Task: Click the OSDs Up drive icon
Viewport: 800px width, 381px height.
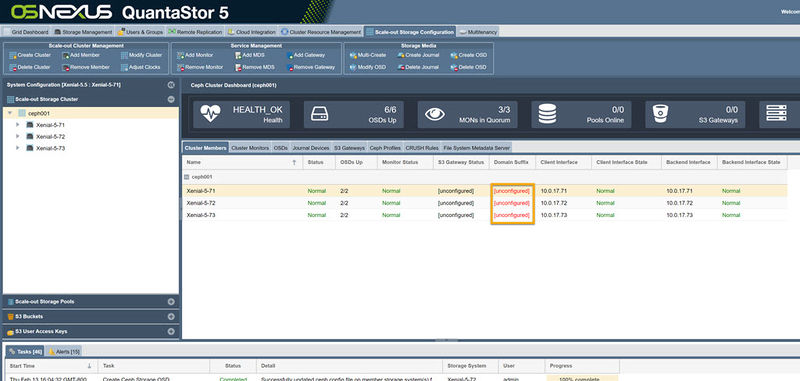Action: pos(319,114)
